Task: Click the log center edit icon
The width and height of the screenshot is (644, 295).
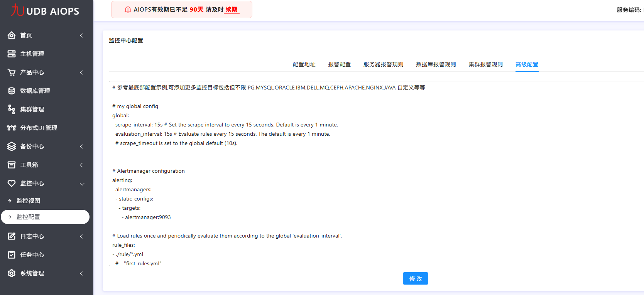Action: [12, 236]
